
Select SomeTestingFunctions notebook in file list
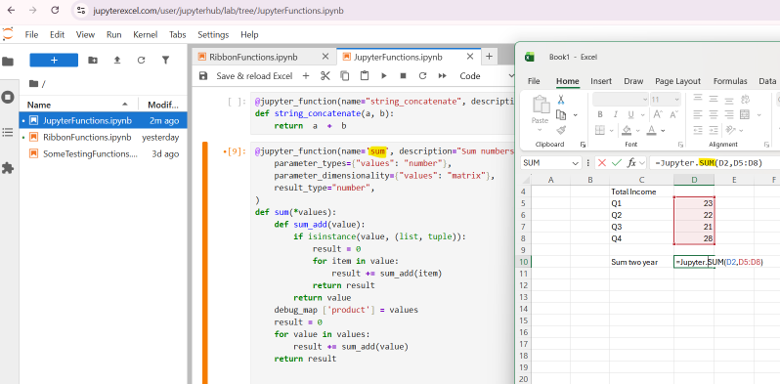103,154
